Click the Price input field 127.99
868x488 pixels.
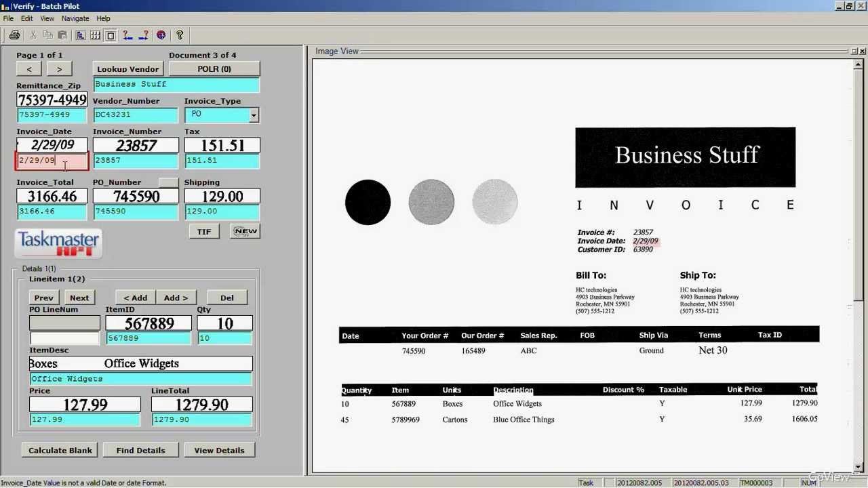pos(85,420)
